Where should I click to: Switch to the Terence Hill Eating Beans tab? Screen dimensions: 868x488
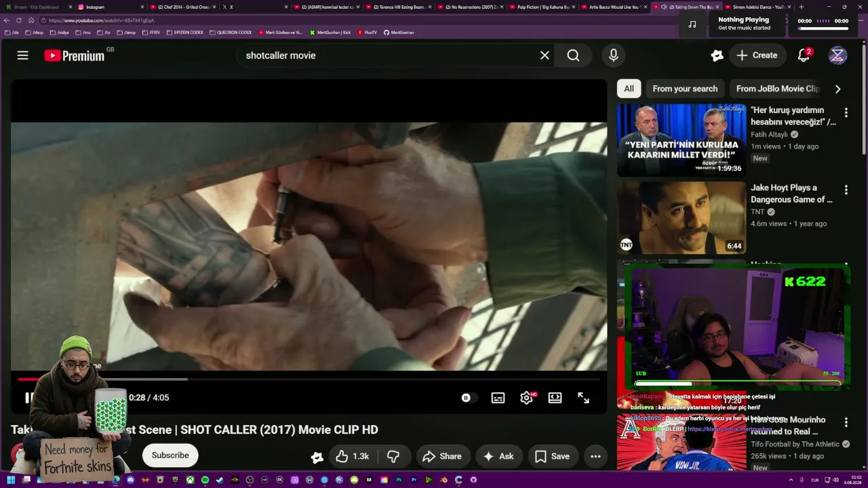[x=399, y=7]
